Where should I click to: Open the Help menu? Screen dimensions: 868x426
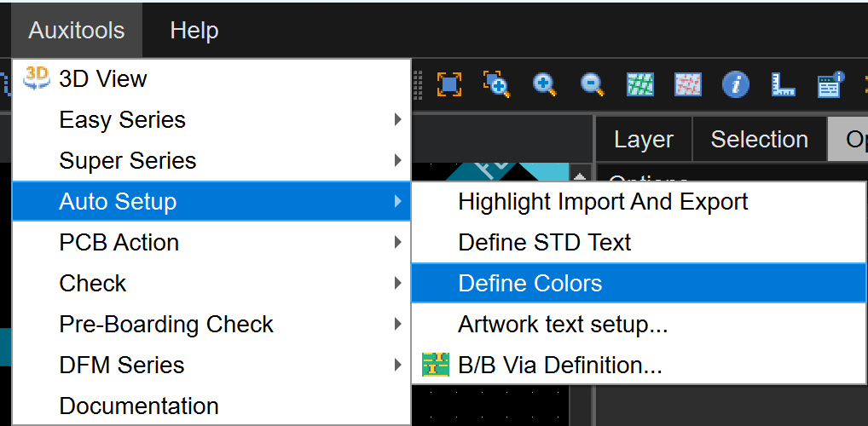(x=194, y=31)
